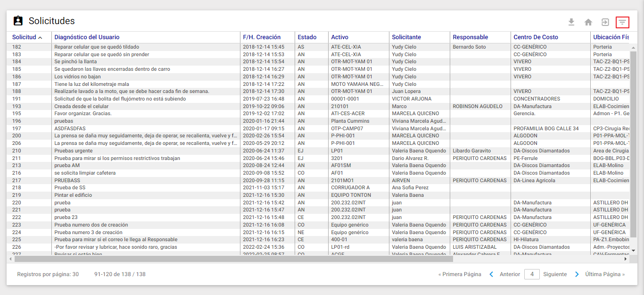Click 'prueba 23' diagnostic cell

[66, 217]
